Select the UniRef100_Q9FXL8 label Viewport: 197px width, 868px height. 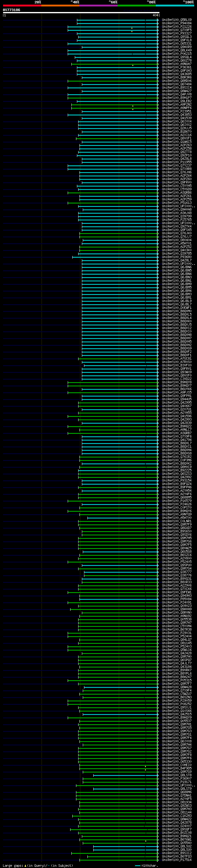click(176, 40)
